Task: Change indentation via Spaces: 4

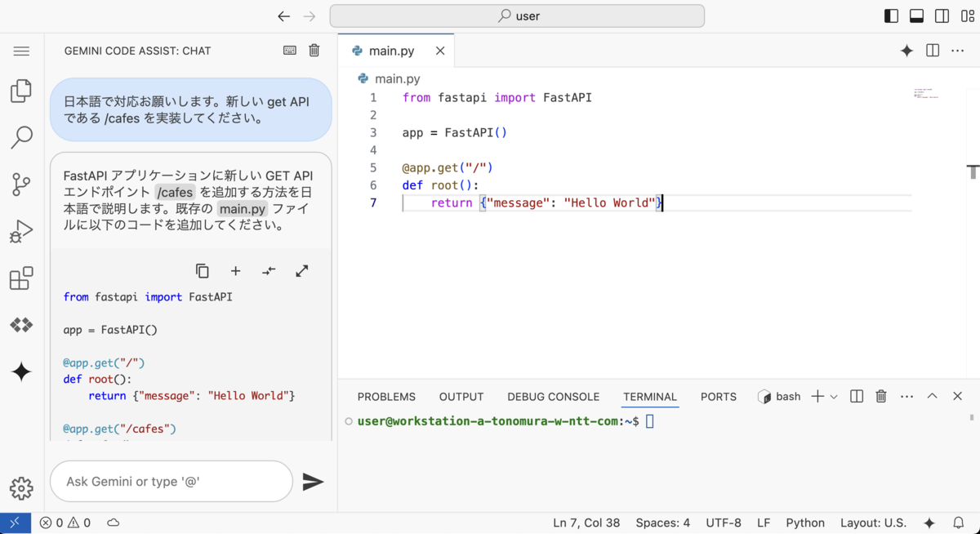Action: point(663,523)
